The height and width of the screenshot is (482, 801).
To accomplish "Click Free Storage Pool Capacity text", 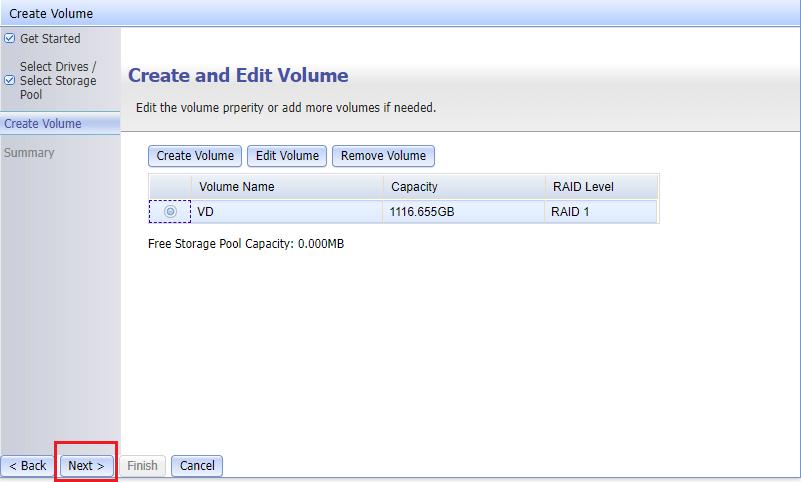I will pos(246,244).
